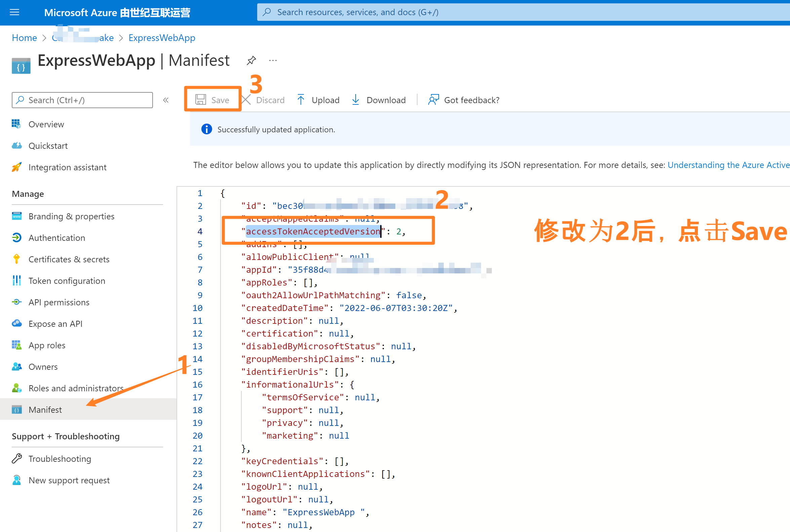The height and width of the screenshot is (532, 790).
Task: Click the App roles icon
Action: click(16, 345)
